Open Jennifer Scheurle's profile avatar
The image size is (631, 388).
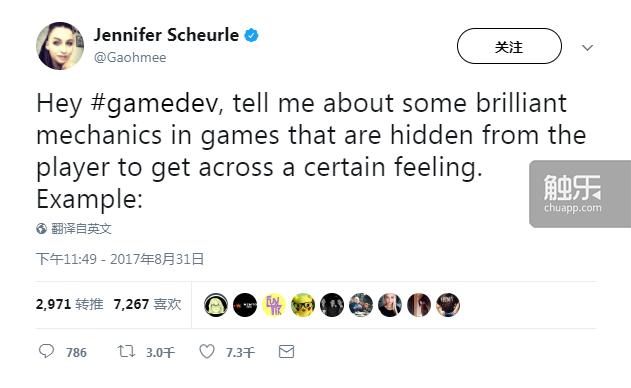tap(60, 45)
